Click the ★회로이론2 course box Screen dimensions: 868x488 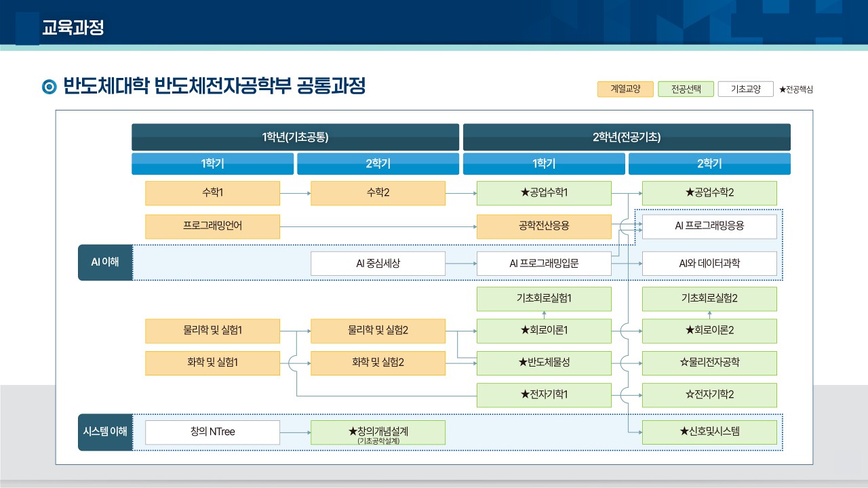(x=709, y=331)
